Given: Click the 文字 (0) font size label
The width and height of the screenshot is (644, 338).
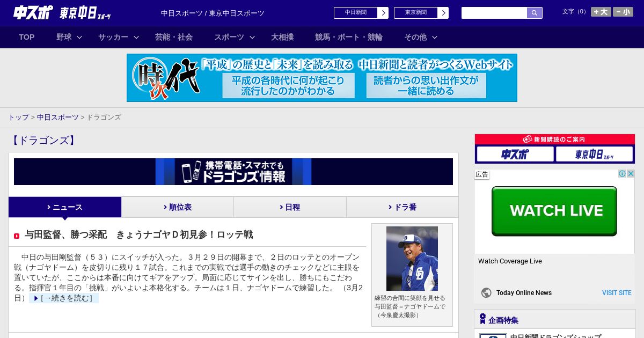Looking at the screenshot, I should click(575, 11).
